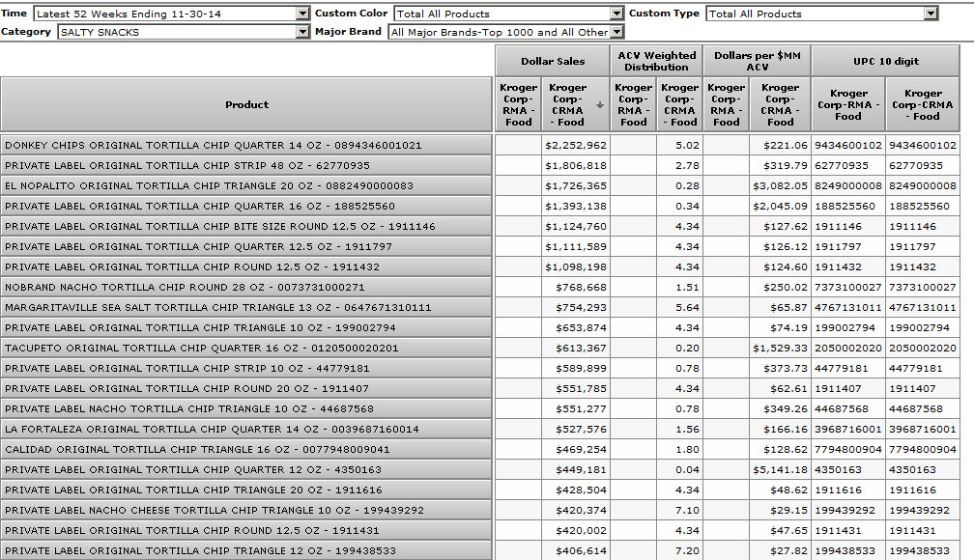The width and height of the screenshot is (974, 560).
Task: Select the El Nopalito Original Tortilla Chip row
Action: pyautogui.click(x=246, y=186)
